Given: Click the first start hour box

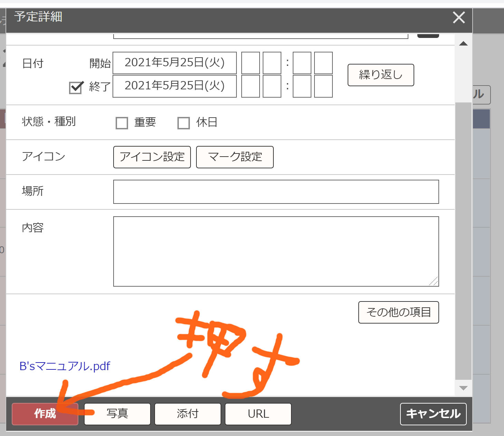Looking at the screenshot, I should (x=250, y=63).
